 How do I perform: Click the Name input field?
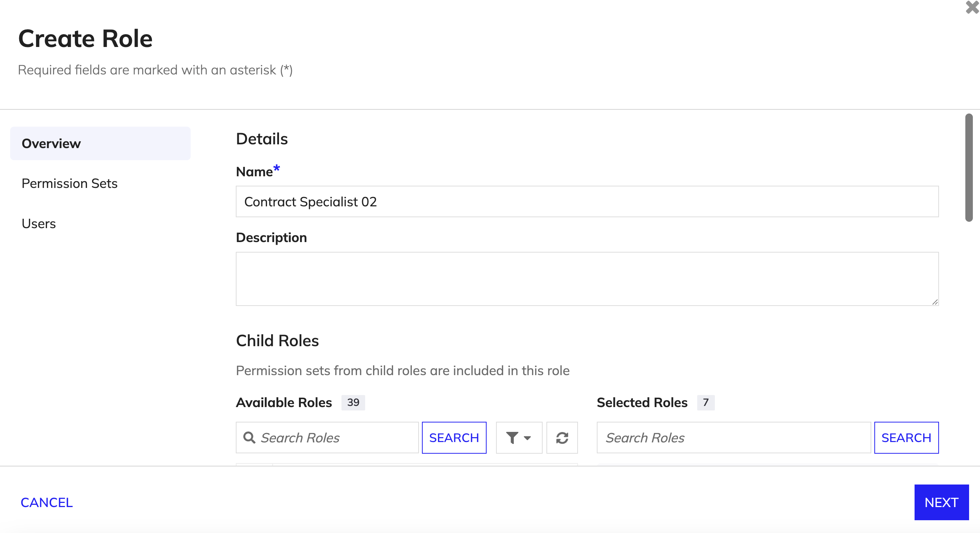(x=587, y=201)
